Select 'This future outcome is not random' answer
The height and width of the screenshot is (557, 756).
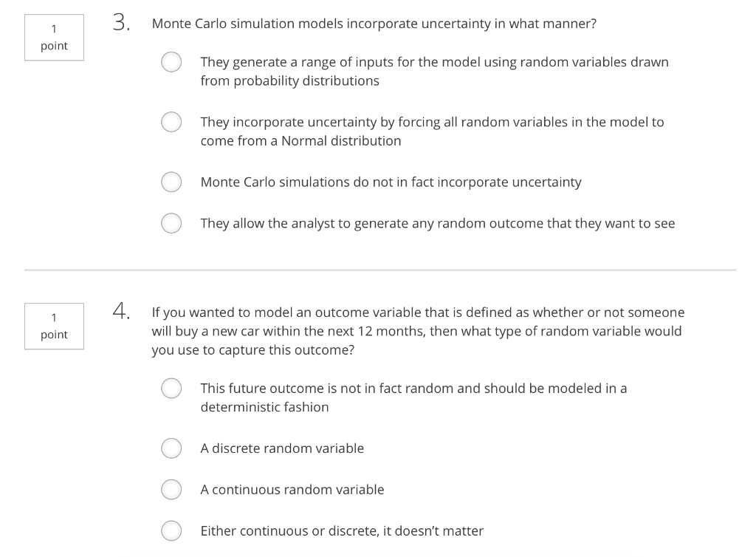(x=171, y=388)
